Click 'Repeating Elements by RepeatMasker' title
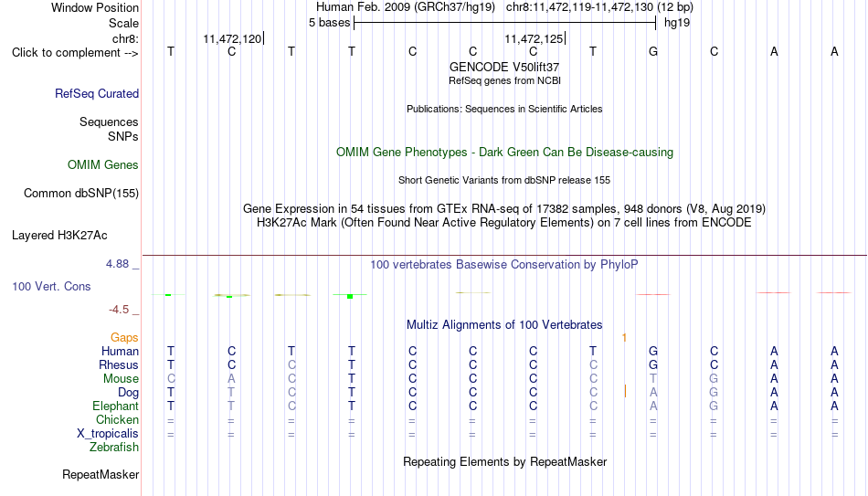Viewport: 868px width, 496px height. (x=504, y=461)
